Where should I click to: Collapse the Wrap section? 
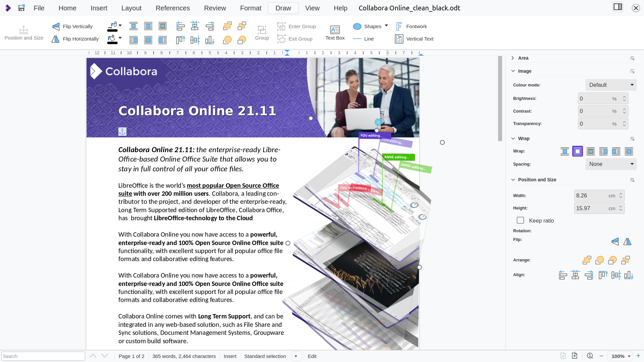(x=513, y=138)
